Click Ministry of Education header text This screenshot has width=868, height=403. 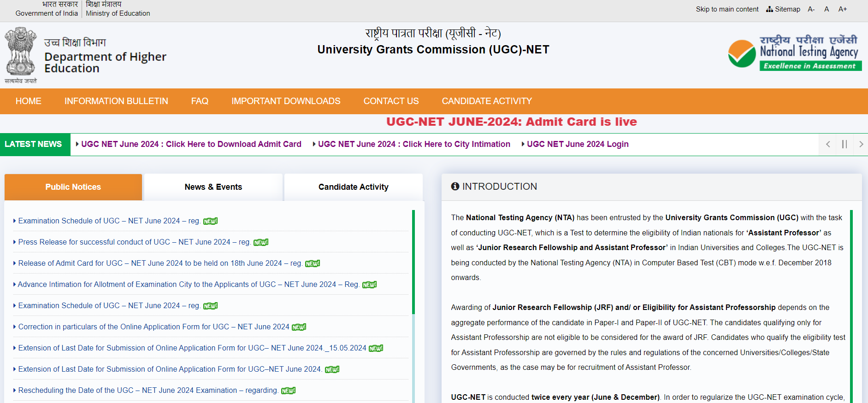point(118,13)
